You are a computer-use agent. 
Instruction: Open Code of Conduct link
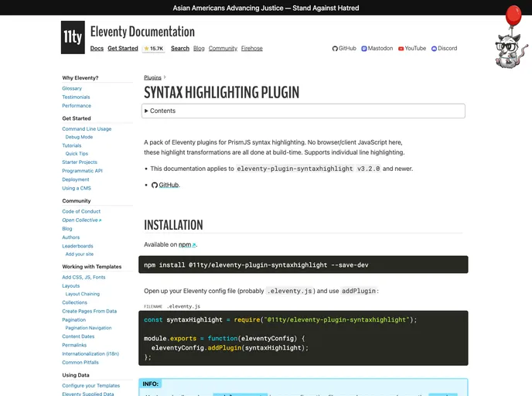tap(81, 211)
